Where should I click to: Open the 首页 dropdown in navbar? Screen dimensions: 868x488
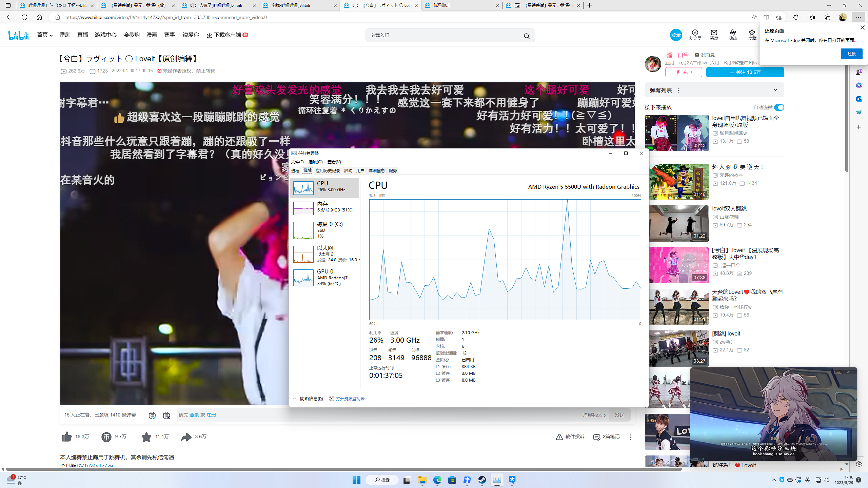(x=44, y=35)
